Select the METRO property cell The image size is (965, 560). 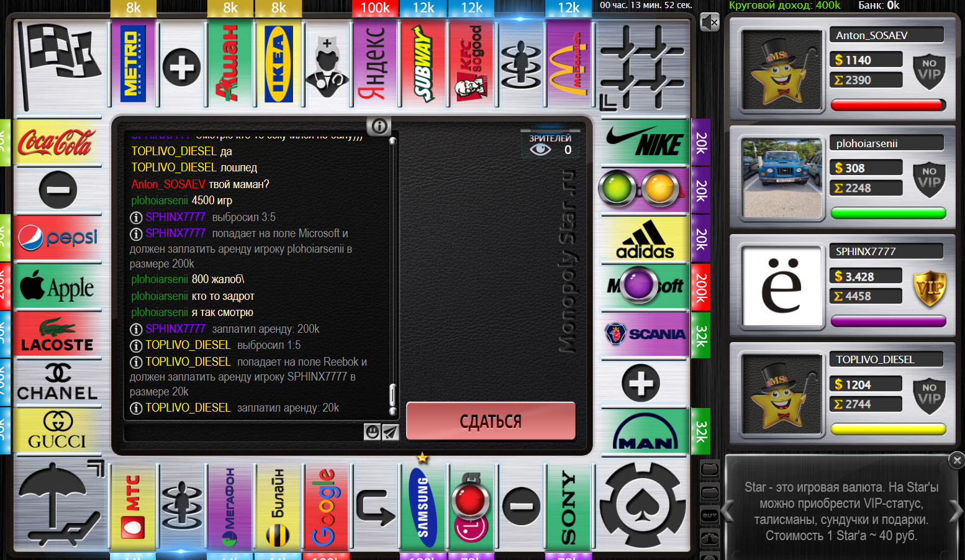[x=133, y=64]
